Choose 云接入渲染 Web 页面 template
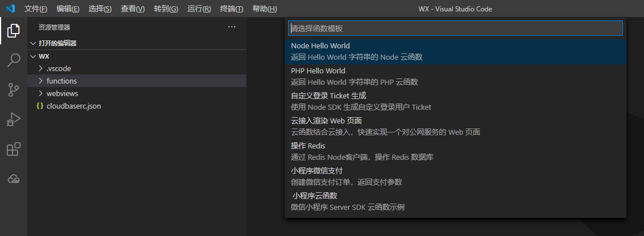The width and height of the screenshot is (644, 236). (456, 126)
